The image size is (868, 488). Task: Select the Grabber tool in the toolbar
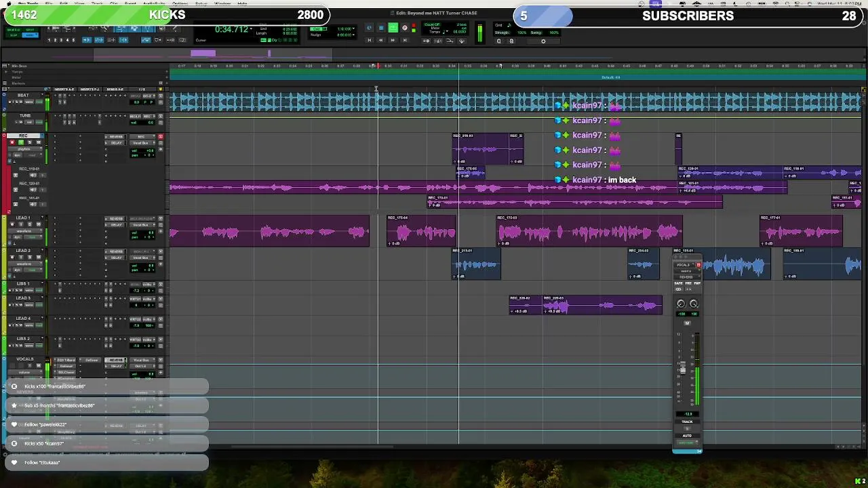point(147,28)
